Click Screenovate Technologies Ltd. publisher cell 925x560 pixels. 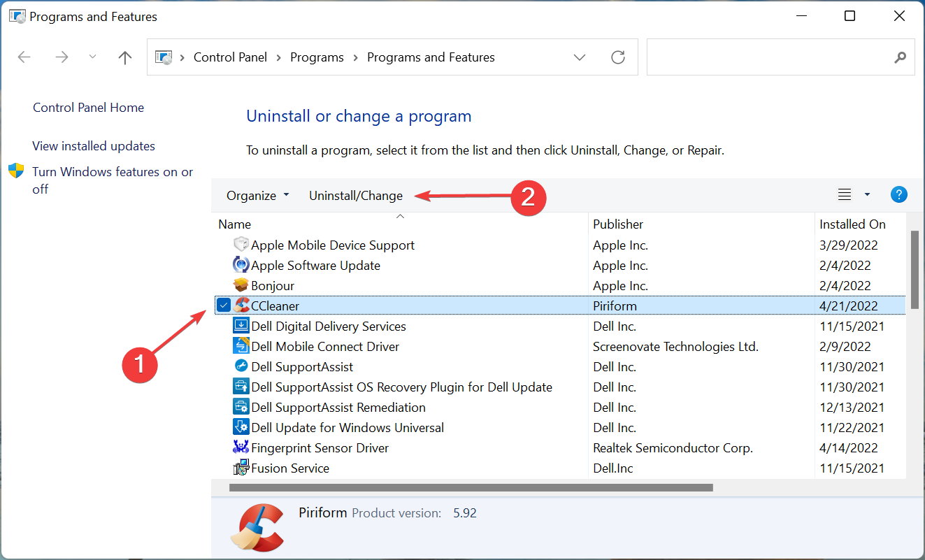coord(675,347)
